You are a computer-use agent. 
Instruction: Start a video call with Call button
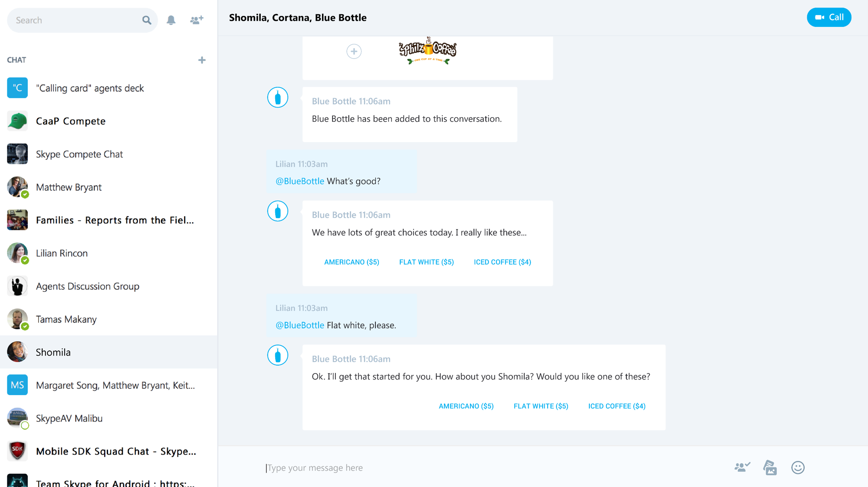coord(829,17)
